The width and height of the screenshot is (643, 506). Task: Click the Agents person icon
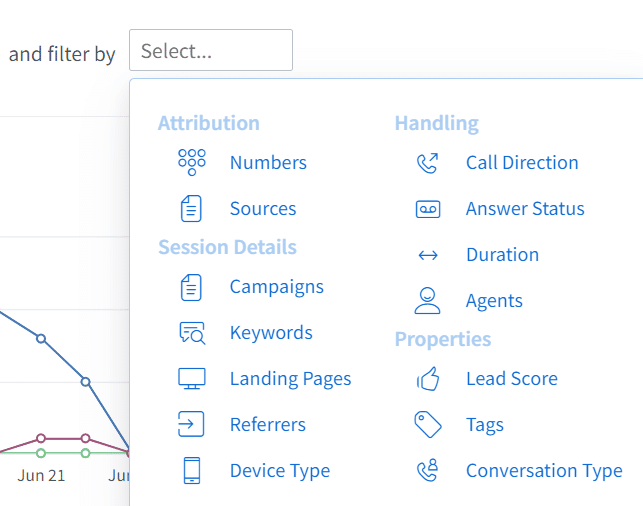pos(427,301)
